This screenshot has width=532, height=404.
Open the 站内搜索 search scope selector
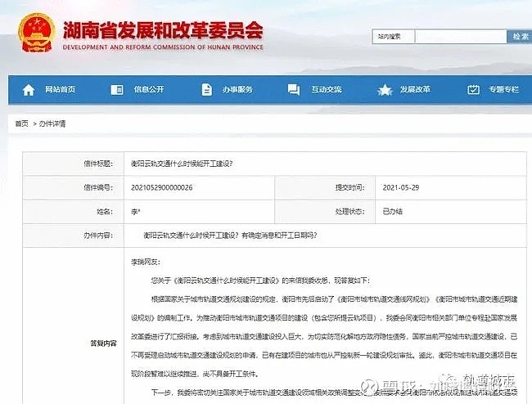click(393, 36)
